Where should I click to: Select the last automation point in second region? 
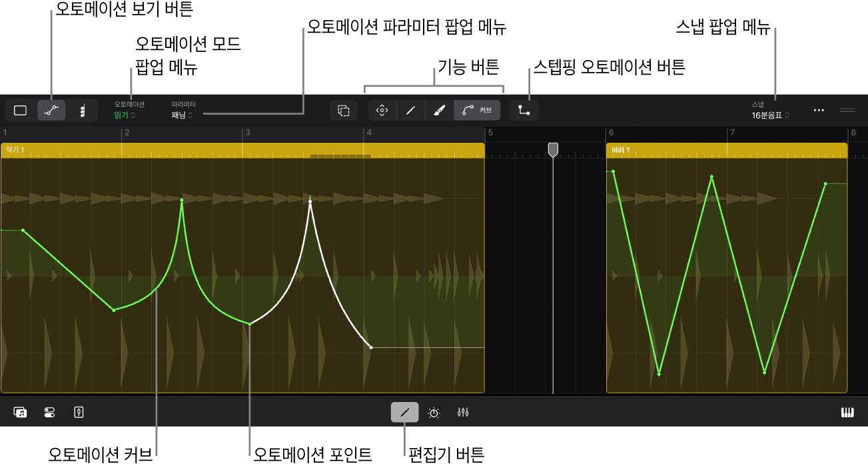click(x=825, y=184)
